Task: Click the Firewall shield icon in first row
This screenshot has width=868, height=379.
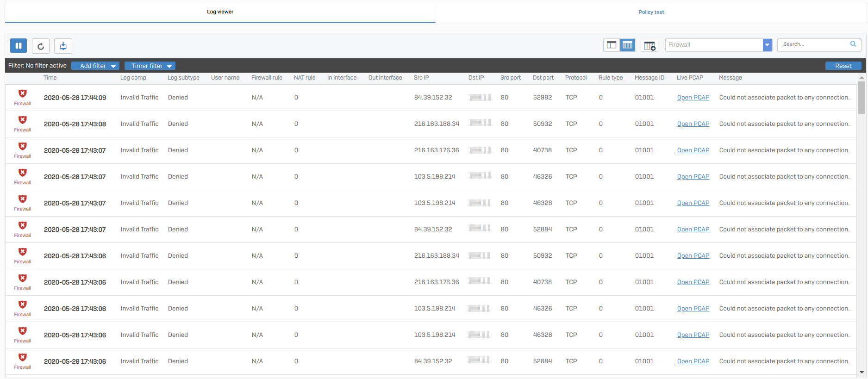Action: click(22, 94)
